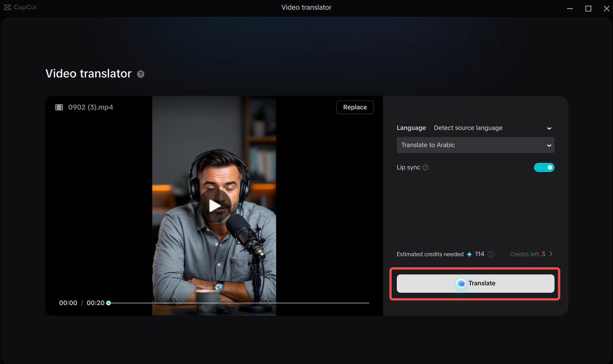This screenshot has height=364, width=613.
Task: Click the Lip sync info icon
Action: 426,167
